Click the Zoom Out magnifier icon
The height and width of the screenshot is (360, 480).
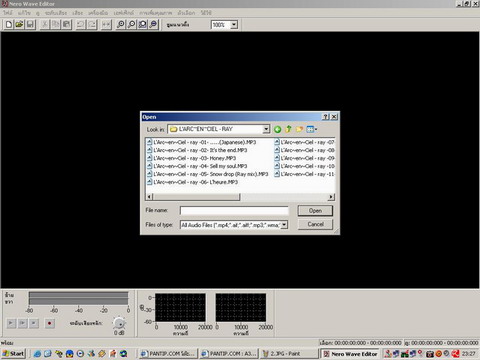132,24
